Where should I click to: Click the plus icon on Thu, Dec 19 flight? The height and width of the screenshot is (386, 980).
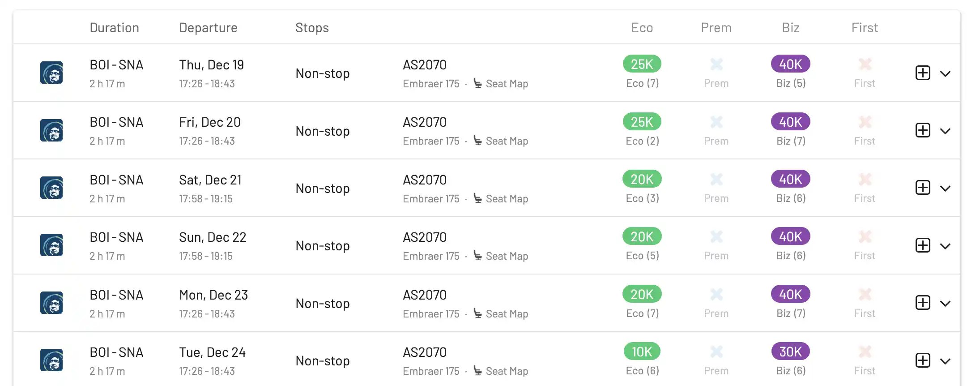(923, 73)
